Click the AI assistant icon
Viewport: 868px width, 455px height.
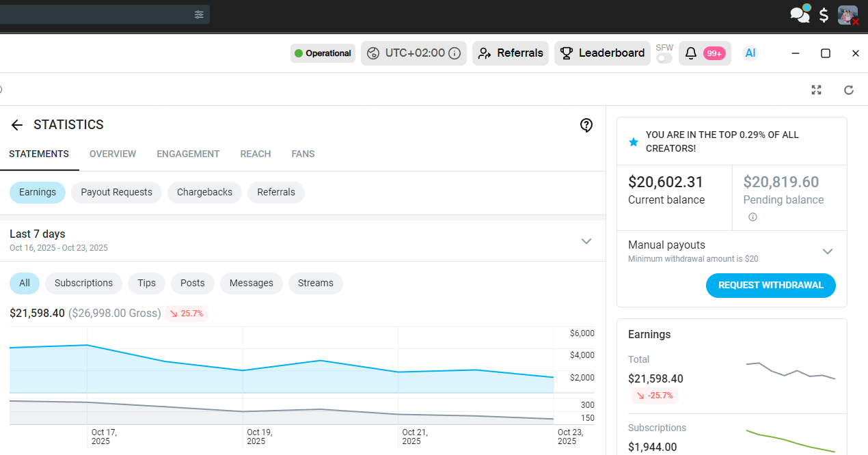click(750, 53)
